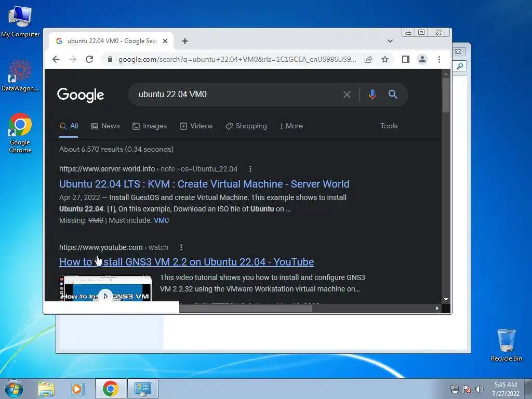Expand the More search filters menu
Screen dimensions: 532x399
coord(291,126)
